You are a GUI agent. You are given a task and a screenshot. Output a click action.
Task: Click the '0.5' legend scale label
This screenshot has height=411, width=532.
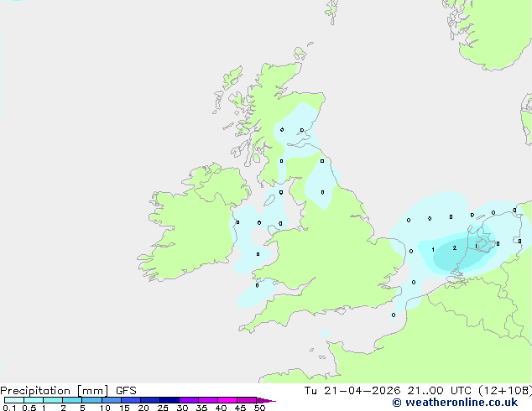click(x=29, y=408)
